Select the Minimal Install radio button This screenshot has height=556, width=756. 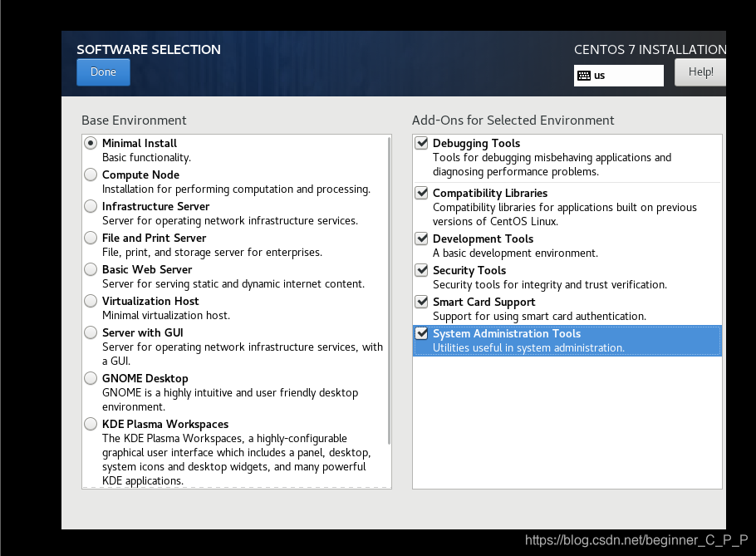click(x=91, y=143)
